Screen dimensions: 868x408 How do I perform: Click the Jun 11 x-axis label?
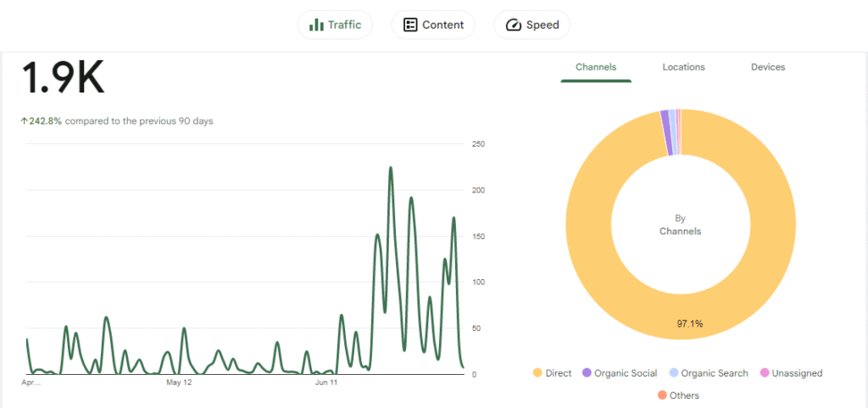click(x=326, y=383)
